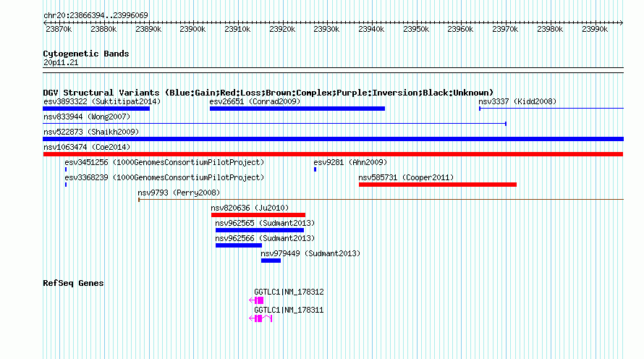Click the 23990k ruler tick label

click(595, 29)
